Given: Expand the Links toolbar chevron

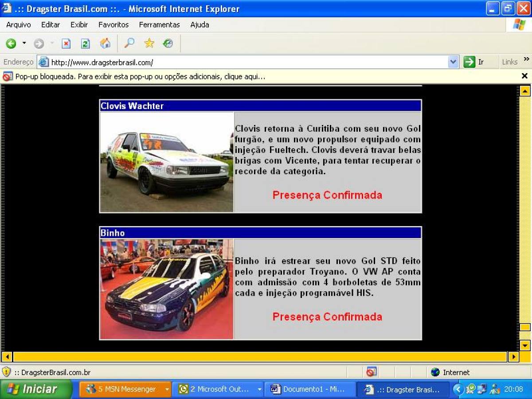Looking at the screenshot, I should [x=526, y=59].
